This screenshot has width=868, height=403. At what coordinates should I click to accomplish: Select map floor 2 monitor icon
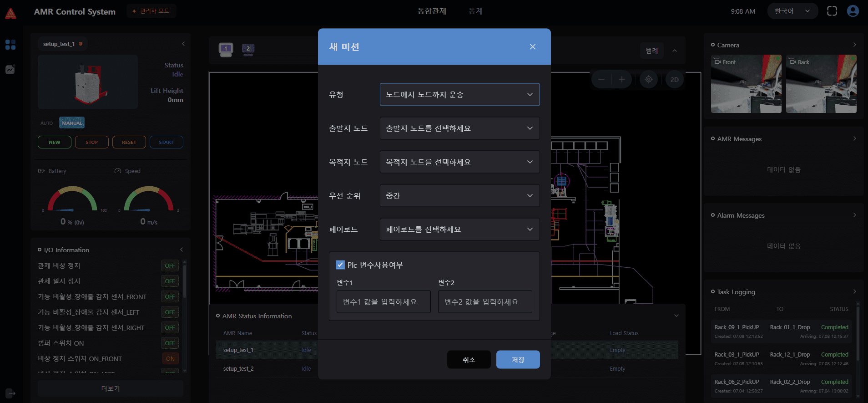pos(248,49)
